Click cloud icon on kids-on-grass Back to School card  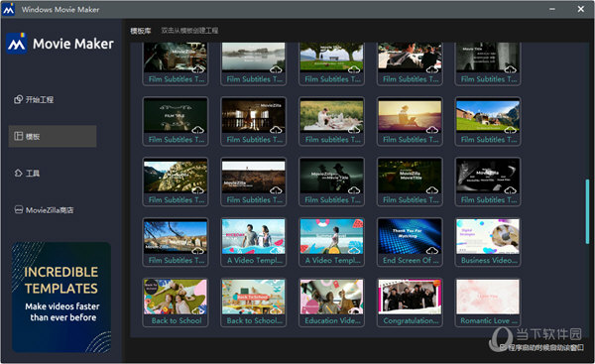197,311
